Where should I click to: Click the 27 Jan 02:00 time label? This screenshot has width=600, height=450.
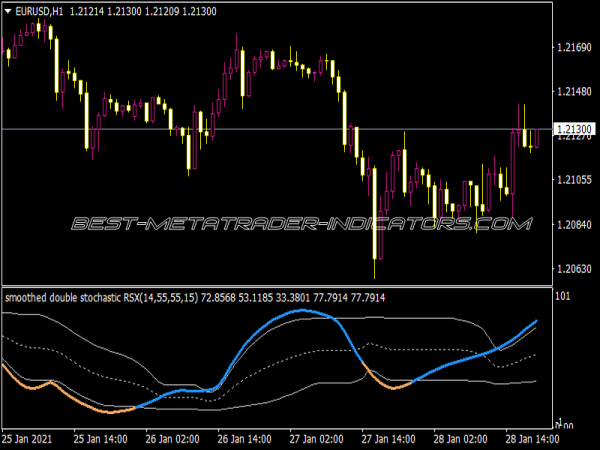click(x=316, y=439)
